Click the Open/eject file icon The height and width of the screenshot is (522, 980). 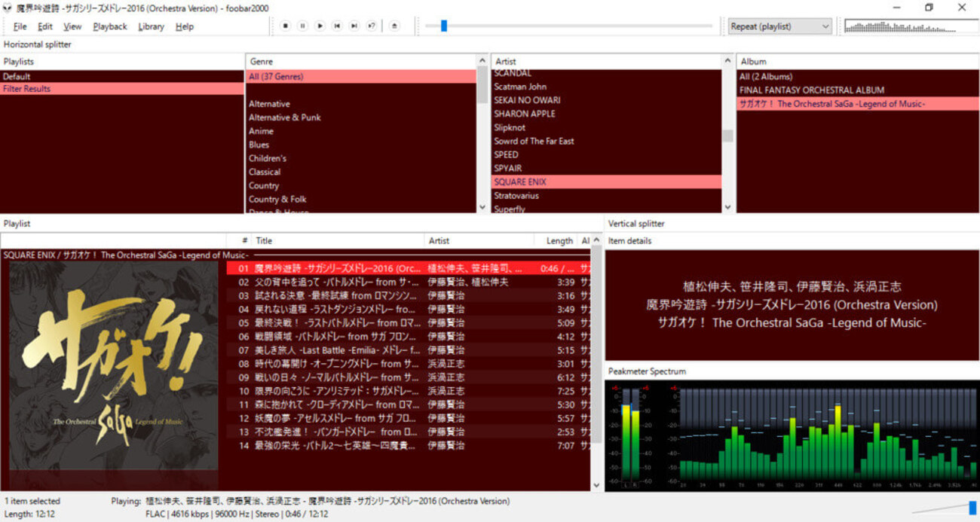(394, 26)
